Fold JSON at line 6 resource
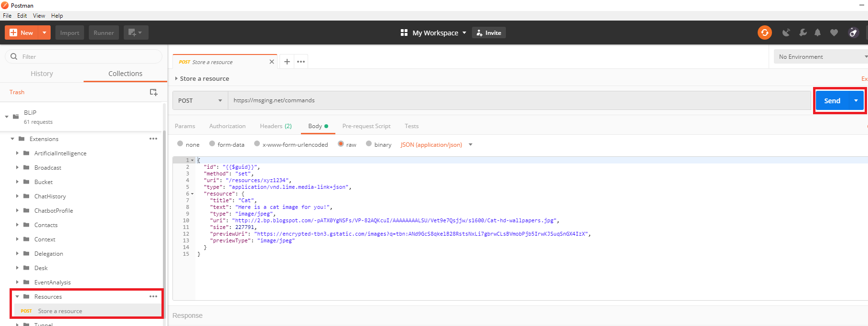The image size is (868, 326). click(193, 194)
